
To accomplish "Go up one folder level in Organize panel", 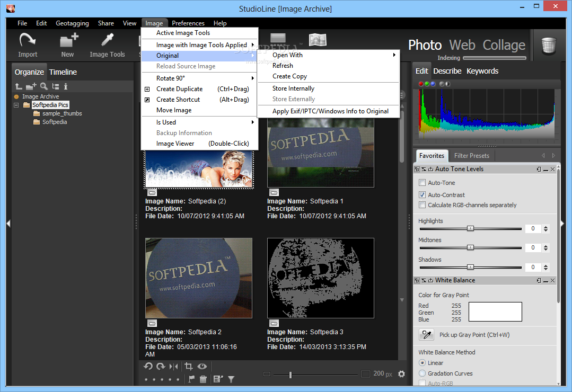I will (19, 86).
